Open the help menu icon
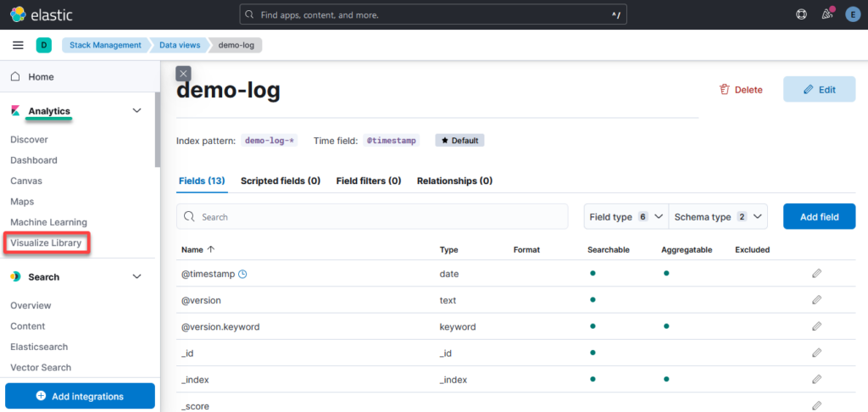Screen dimensions: 868x412 801,14
